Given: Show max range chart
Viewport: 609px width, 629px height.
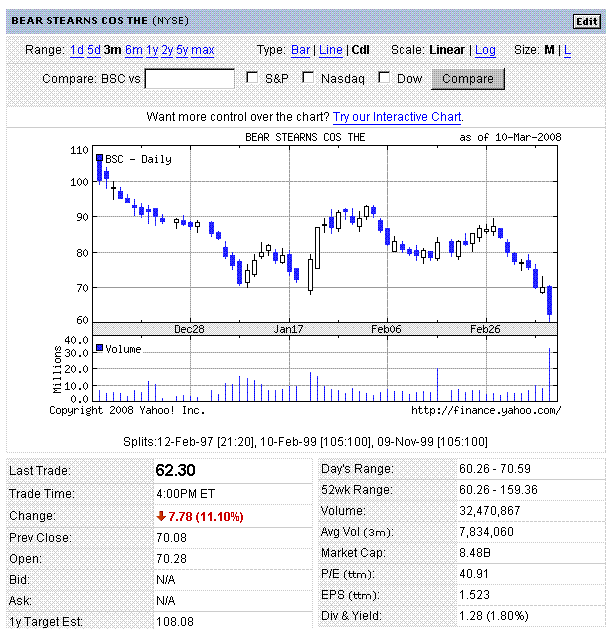Looking at the screenshot, I should pos(203,50).
